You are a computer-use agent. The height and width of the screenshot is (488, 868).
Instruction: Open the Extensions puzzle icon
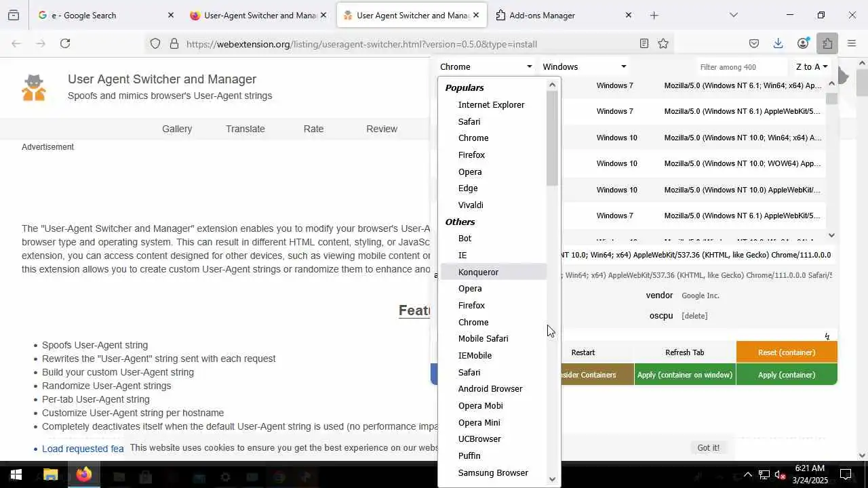pos(827,43)
